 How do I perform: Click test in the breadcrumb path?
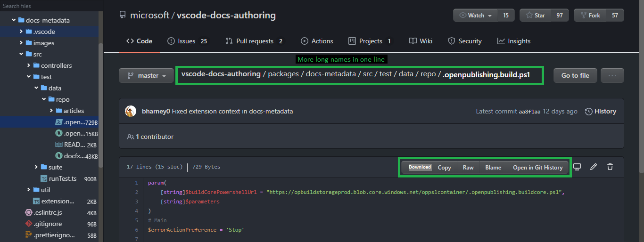pos(386,74)
